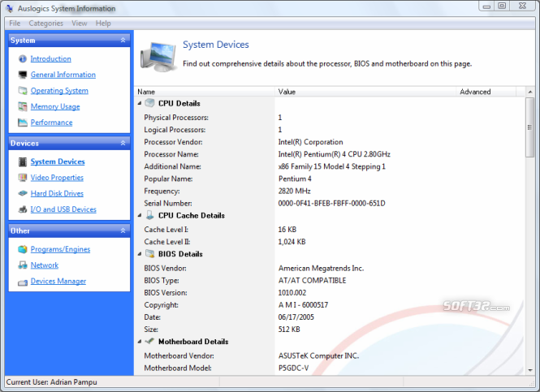Click the Advanced column header
This screenshot has width=540, height=392.
(486, 92)
